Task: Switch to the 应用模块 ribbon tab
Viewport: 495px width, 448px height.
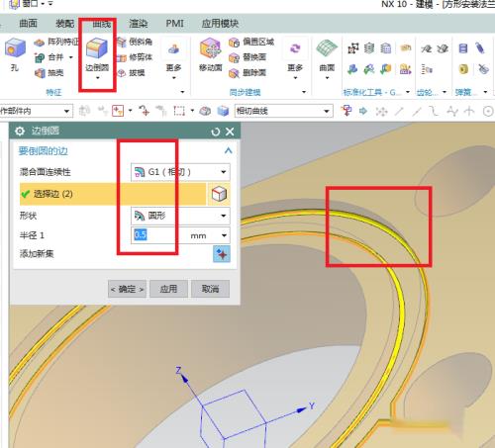Action: (220, 24)
